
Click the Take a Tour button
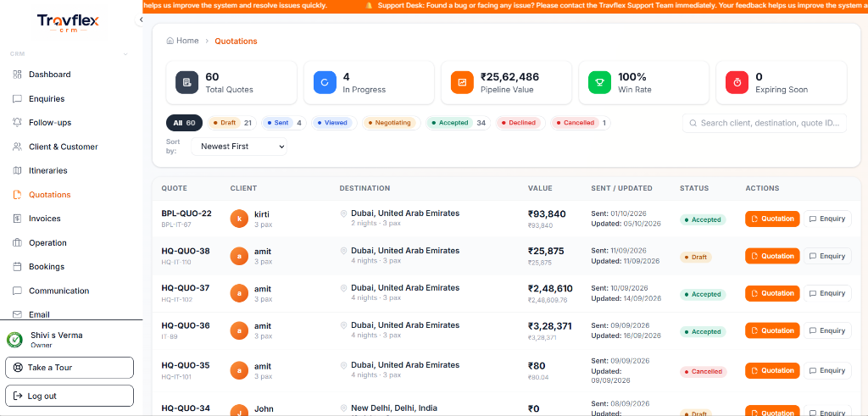tap(70, 368)
